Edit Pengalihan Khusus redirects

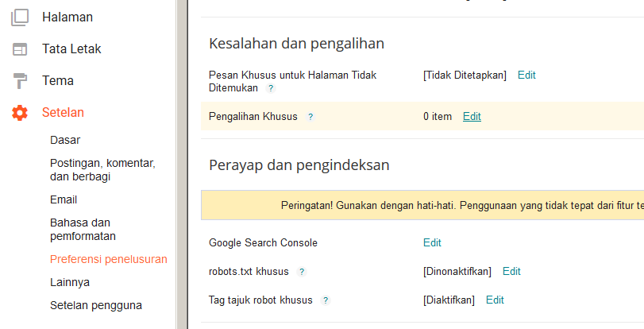point(472,117)
